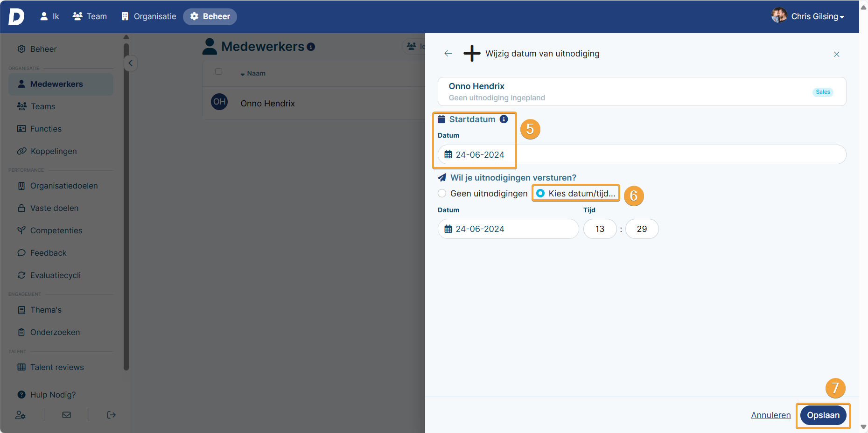
Task: Open the Organisatie menu
Action: 149,16
